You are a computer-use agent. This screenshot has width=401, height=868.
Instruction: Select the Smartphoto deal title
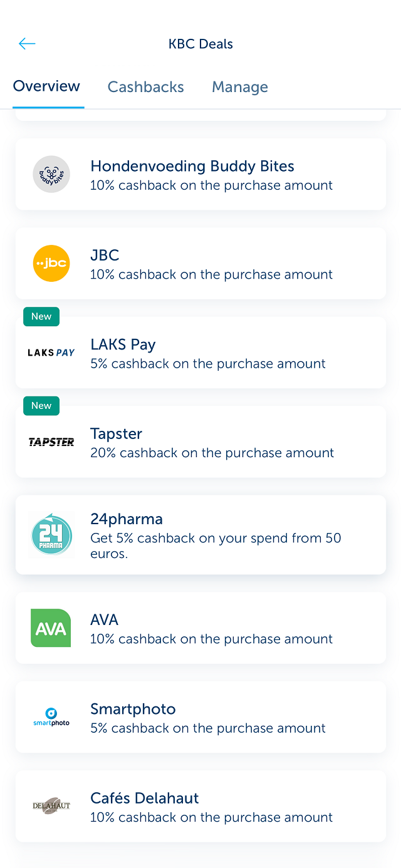[133, 709]
